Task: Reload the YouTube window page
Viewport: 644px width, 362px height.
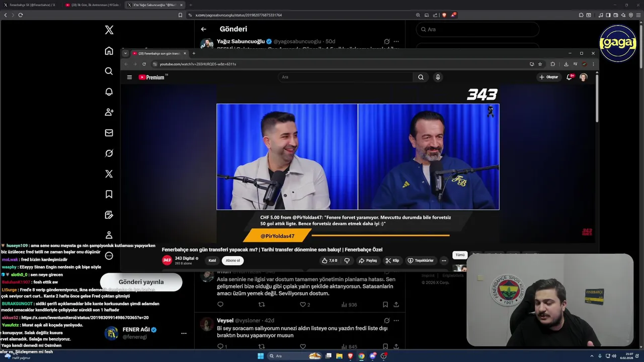Action: pyautogui.click(x=144, y=64)
